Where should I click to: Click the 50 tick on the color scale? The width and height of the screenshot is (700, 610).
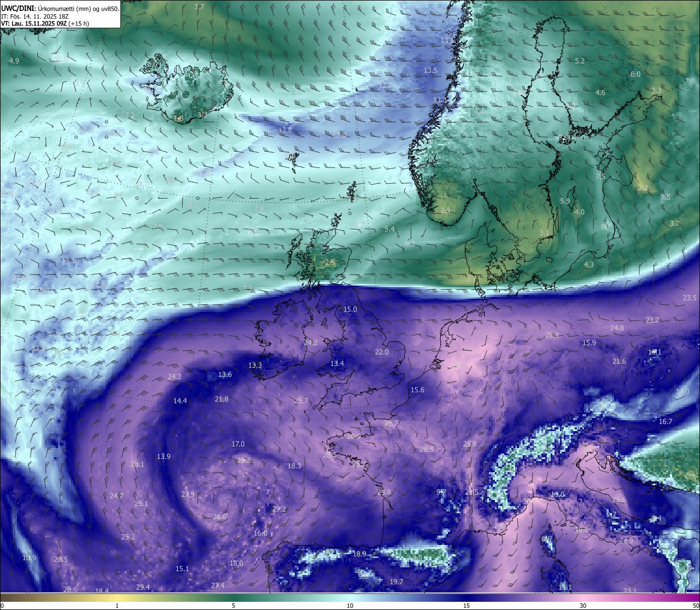point(696,606)
